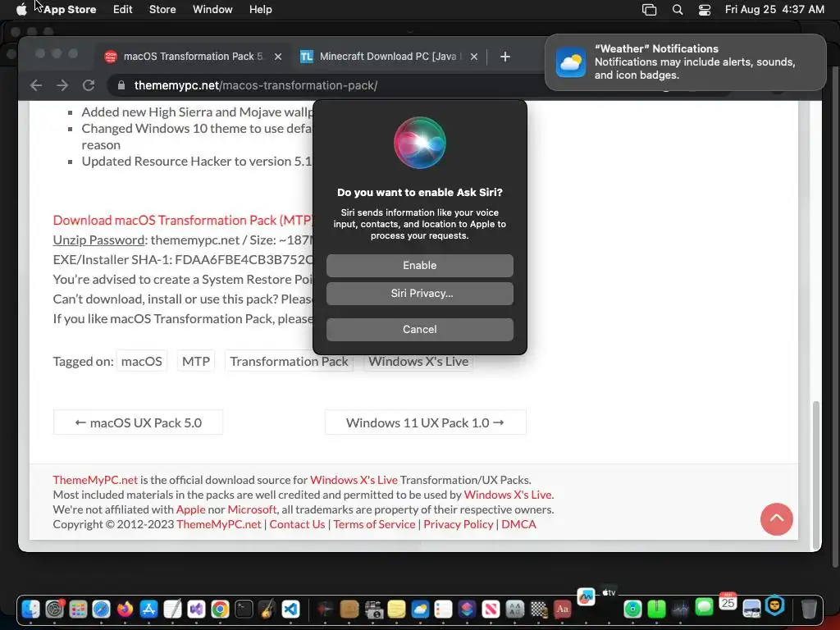Image resolution: width=840 pixels, height=630 pixels.
Task: Cancel the Ask Siri dialog
Action: pyautogui.click(x=419, y=329)
